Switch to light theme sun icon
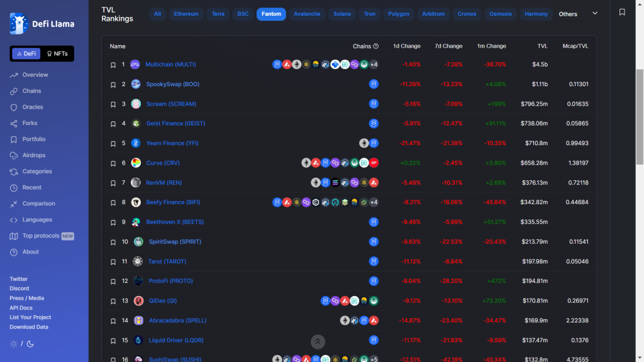Image resolution: width=644 pixels, height=362 pixels. tap(14, 344)
